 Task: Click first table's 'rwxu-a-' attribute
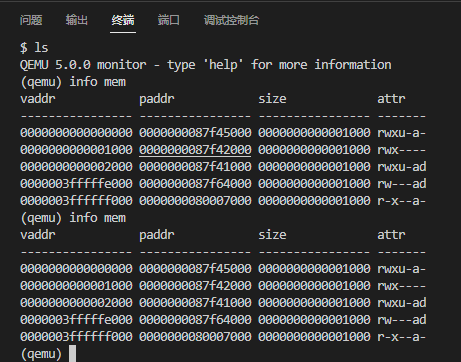point(402,133)
